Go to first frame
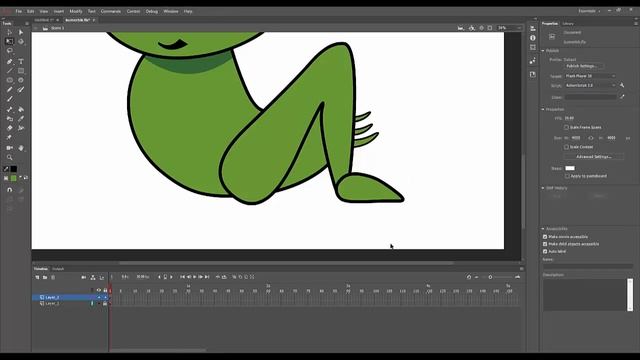 coord(182,277)
